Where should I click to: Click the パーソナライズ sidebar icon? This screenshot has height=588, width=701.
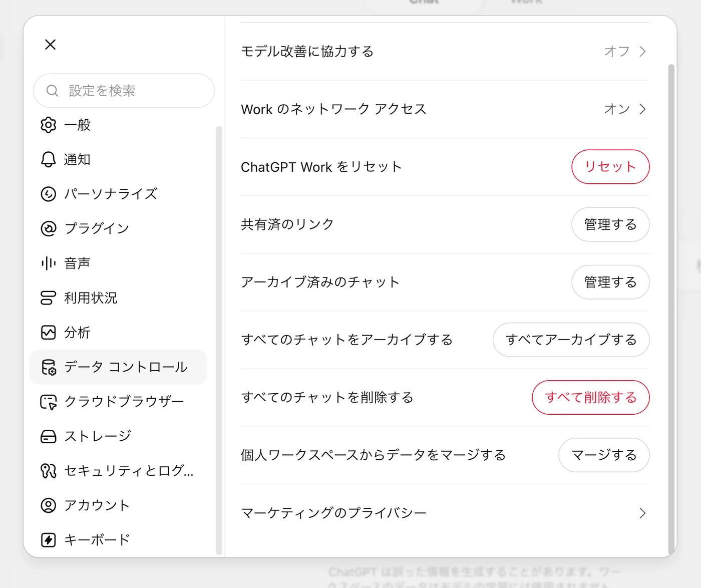[48, 194]
